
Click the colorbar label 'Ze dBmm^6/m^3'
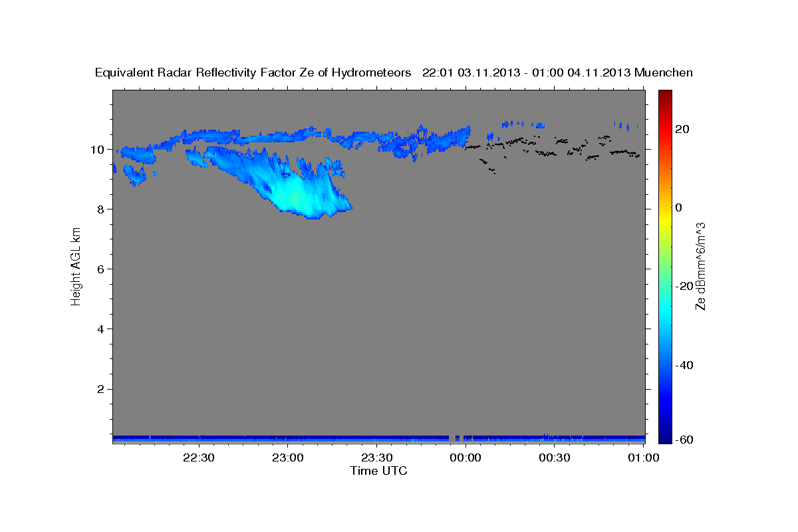[700, 266]
